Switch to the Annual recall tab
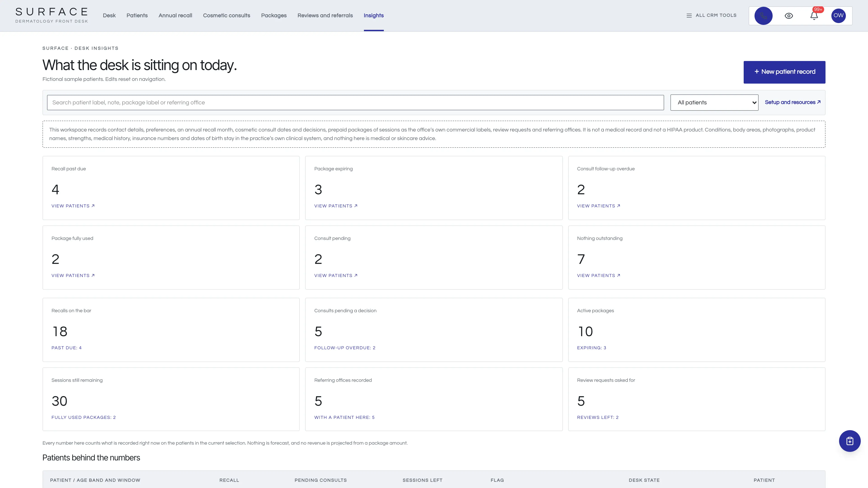Screen dimensions: 868x488 point(175,16)
